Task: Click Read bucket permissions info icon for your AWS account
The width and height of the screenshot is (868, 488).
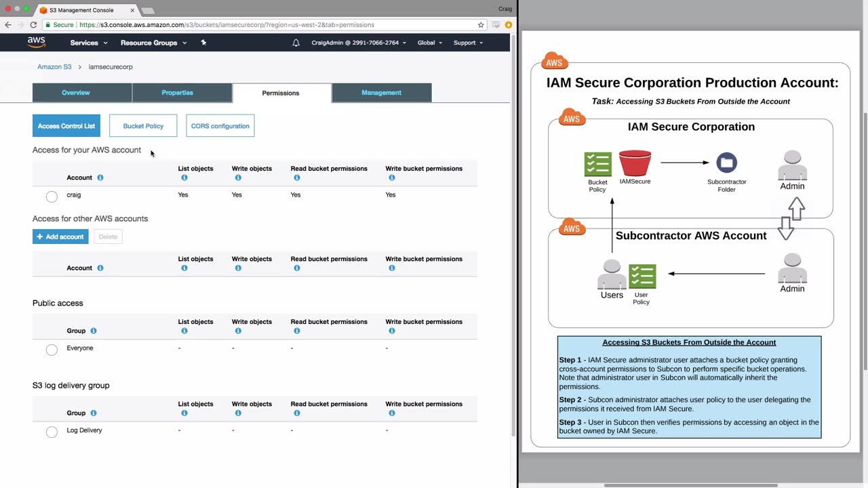Action: (x=296, y=178)
